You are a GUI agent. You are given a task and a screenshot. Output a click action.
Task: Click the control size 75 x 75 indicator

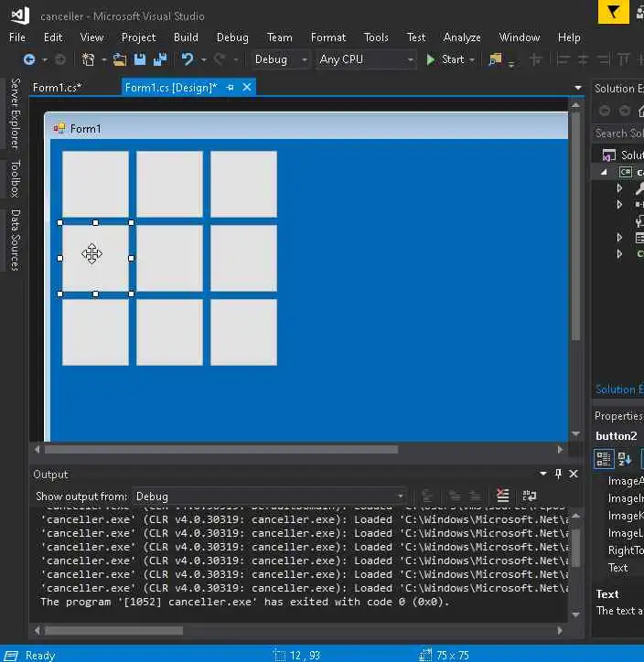pos(444,656)
